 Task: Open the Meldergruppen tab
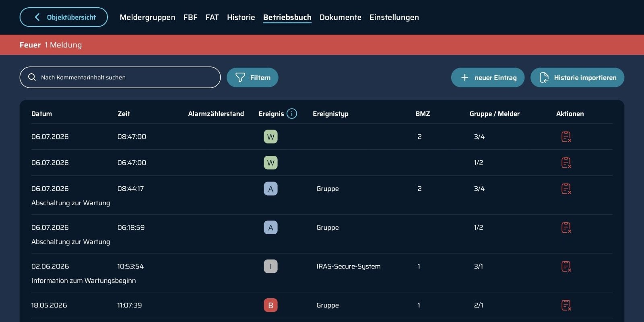(x=147, y=17)
